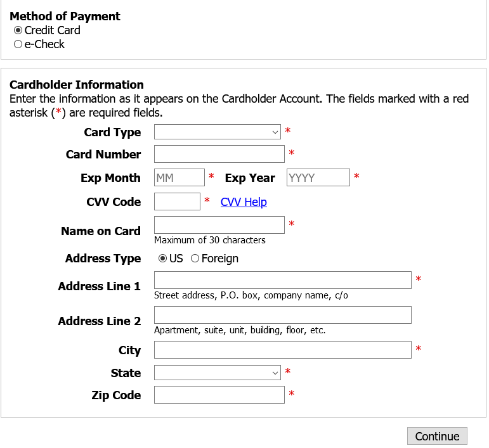Focus the CVV Code input box
The height and width of the screenshot is (448, 489).
177,202
